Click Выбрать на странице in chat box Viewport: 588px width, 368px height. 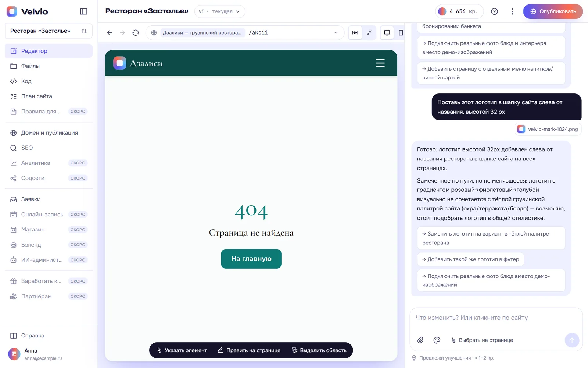pyautogui.click(x=482, y=340)
